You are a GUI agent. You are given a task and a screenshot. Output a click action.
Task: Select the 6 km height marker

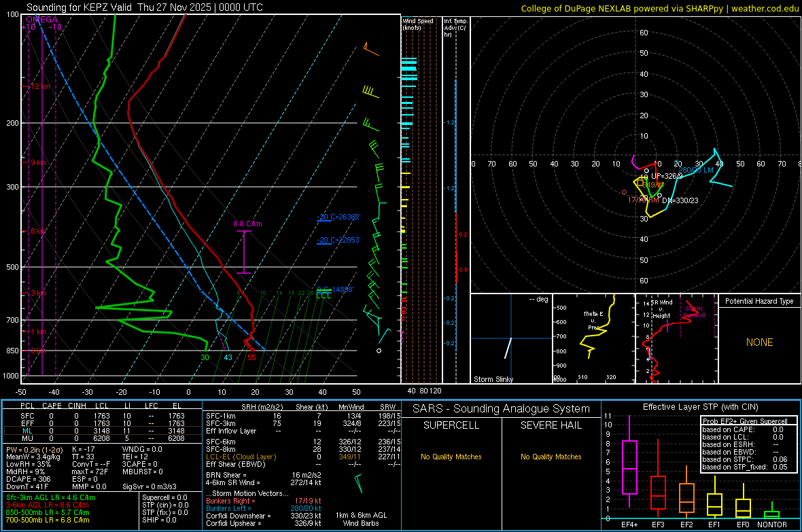(38, 231)
